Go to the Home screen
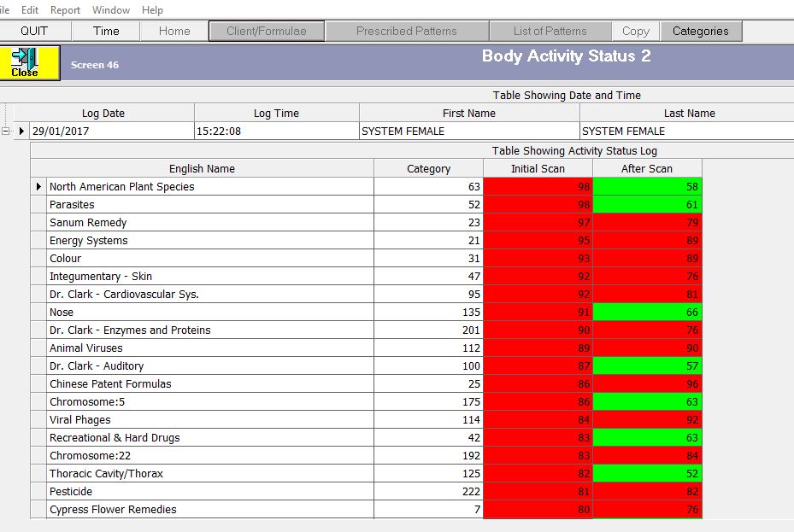 pyautogui.click(x=174, y=31)
